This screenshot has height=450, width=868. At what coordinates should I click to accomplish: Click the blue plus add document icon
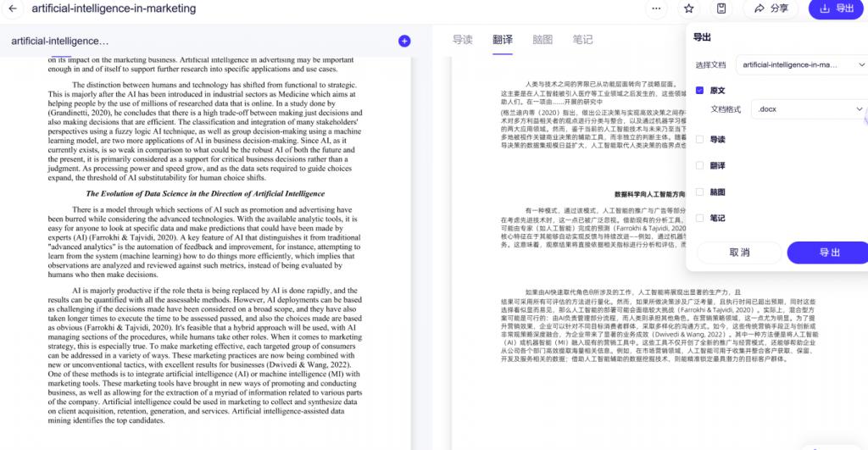(x=404, y=41)
